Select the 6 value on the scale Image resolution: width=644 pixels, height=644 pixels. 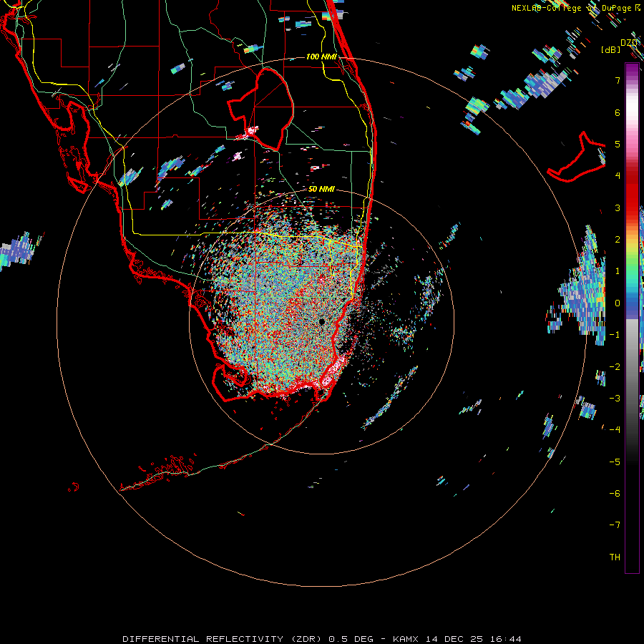point(618,112)
